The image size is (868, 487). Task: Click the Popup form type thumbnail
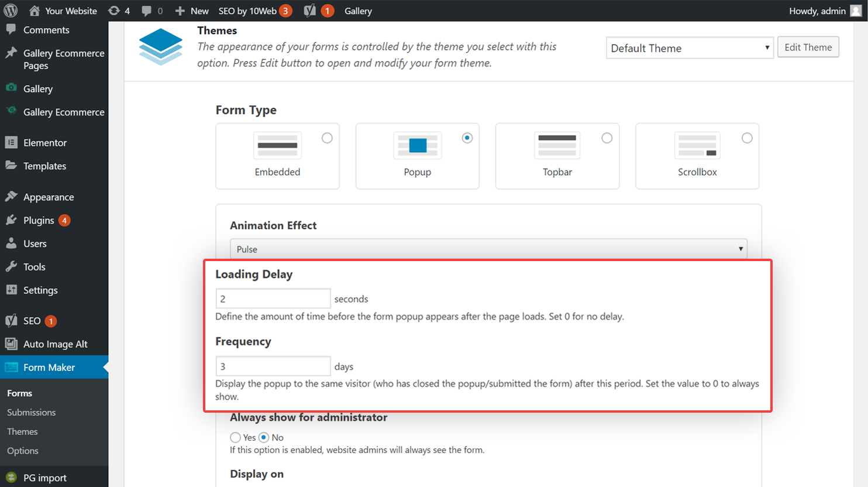418,146
